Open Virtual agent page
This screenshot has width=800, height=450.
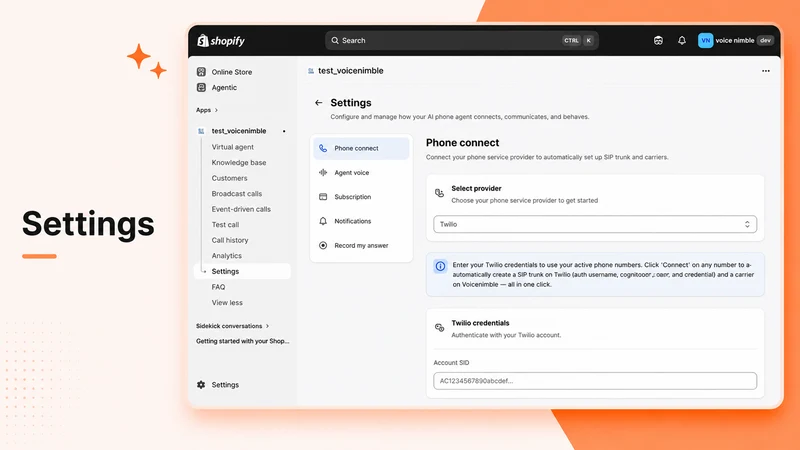(x=233, y=147)
